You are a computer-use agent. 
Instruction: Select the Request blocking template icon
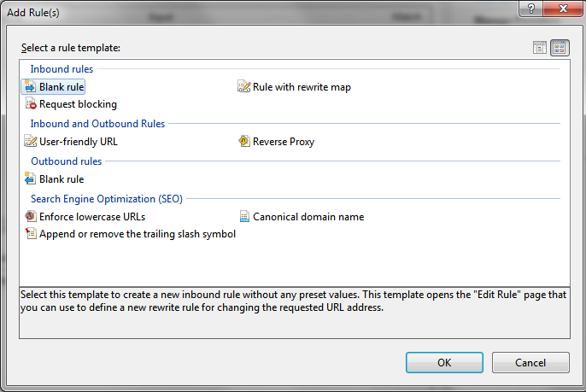pyautogui.click(x=31, y=103)
